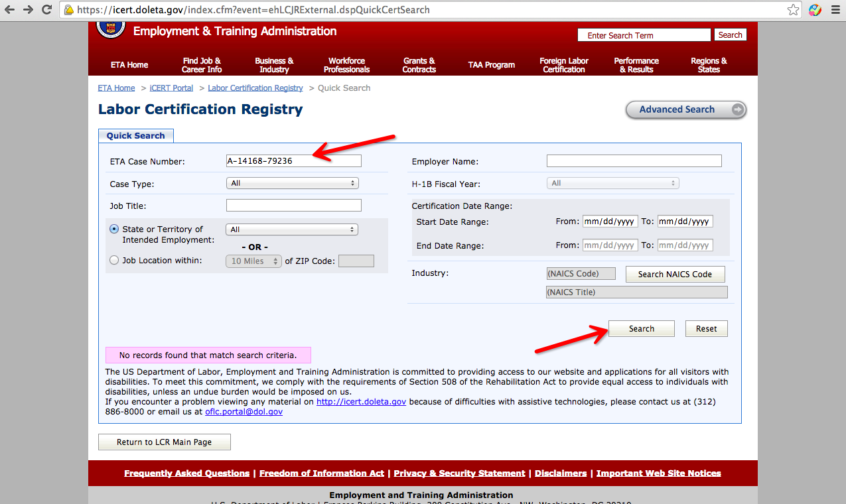Viewport: 846px width, 504px height.
Task: Open the Case Type dropdown
Action: tap(292, 183)
